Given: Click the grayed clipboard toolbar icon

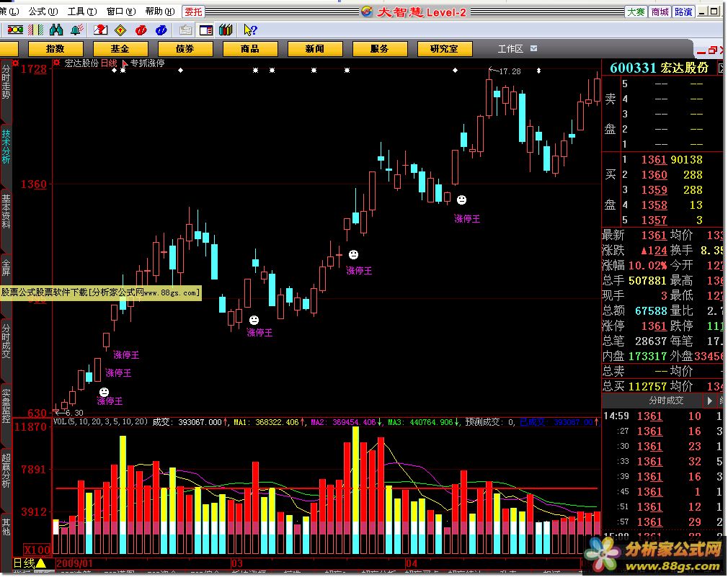Looking at the screenshot, I should pos(185,30).
